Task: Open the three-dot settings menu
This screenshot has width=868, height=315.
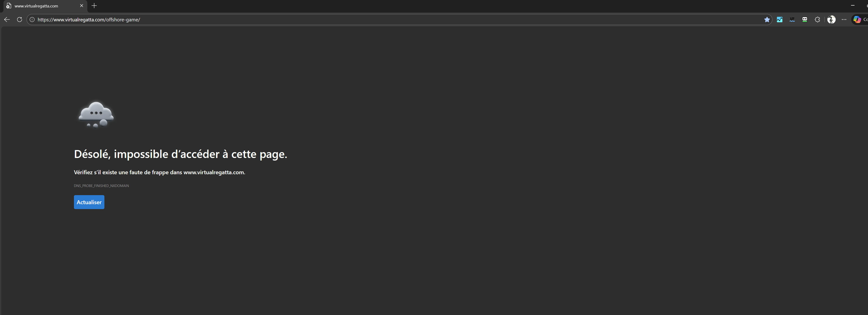Action: coord(844,20)
